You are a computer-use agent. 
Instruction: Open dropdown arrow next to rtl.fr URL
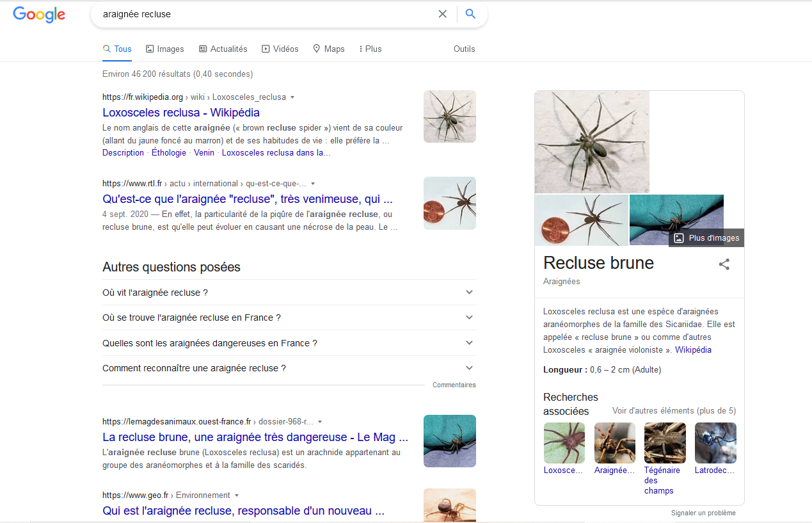coord(313,184)
